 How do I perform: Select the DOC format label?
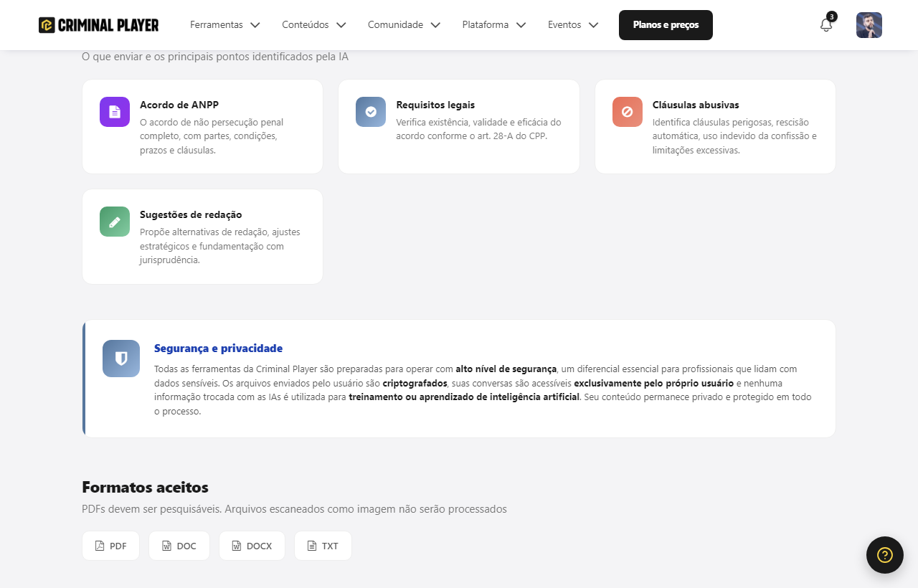pos(186,546)
